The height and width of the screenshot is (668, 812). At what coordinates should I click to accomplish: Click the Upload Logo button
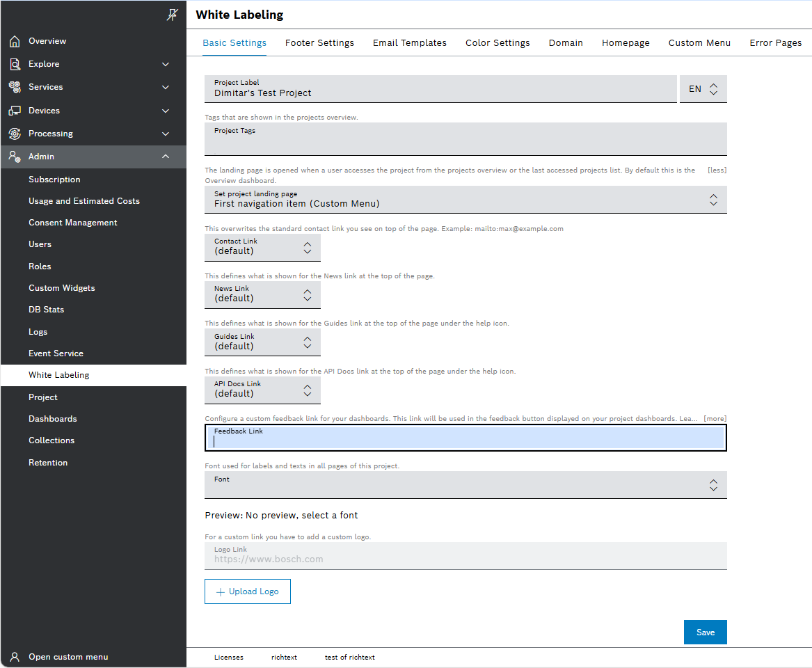pos(247,591)
